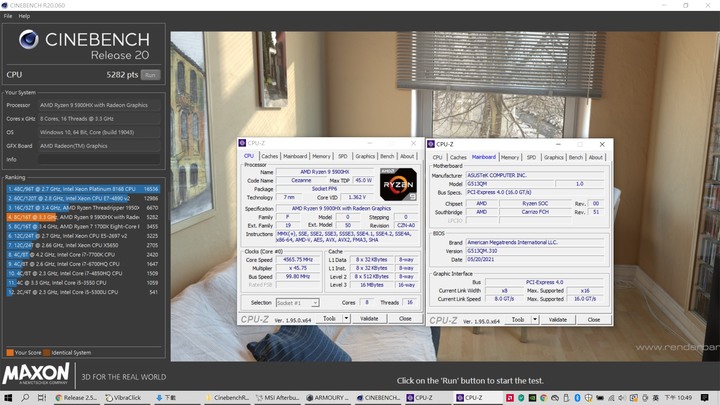Open the Help menu in Cinebench
The image size is (720, 405).
(24, 16)
